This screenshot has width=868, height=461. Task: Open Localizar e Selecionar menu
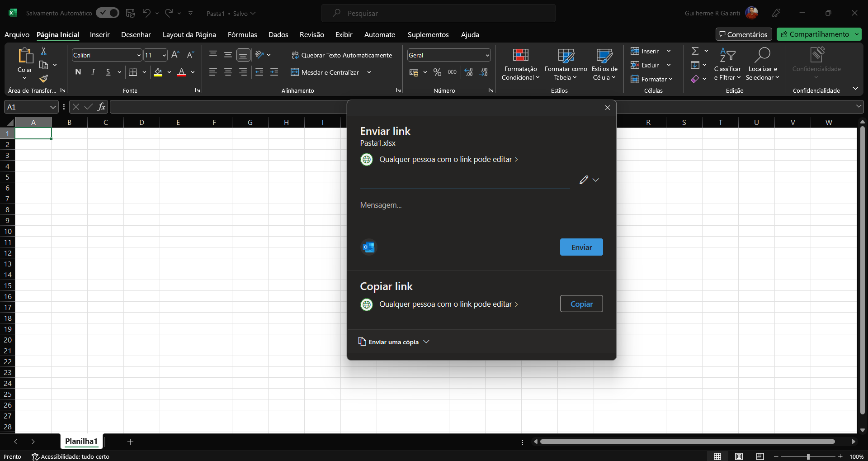(x=763, y=64)
